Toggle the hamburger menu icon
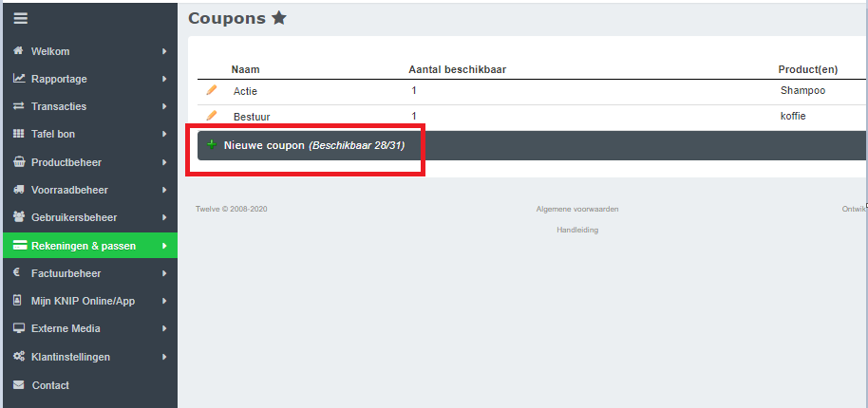Viewport: 868px width, 408px height. click(x=20, y=18)
